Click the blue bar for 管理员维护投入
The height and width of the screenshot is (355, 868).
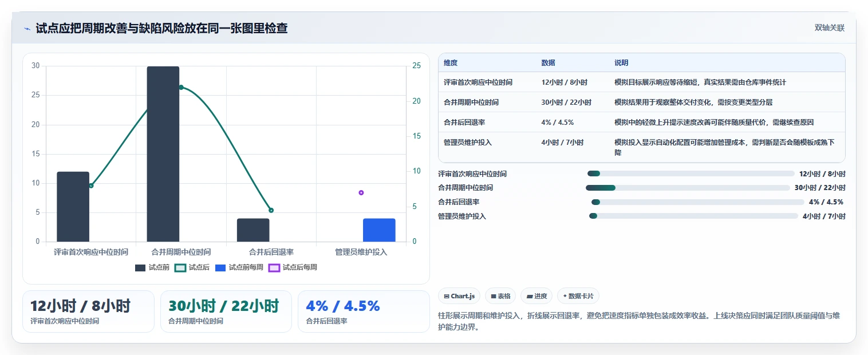pos(379,230)
